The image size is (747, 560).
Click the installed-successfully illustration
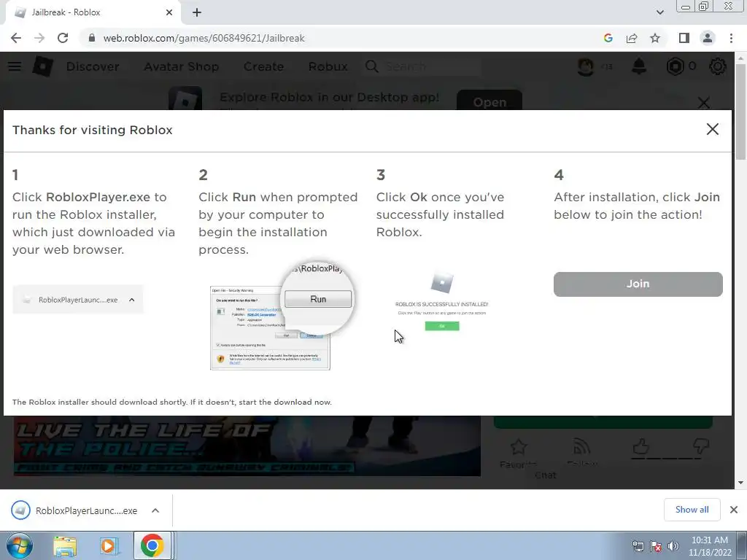[441, 301]
